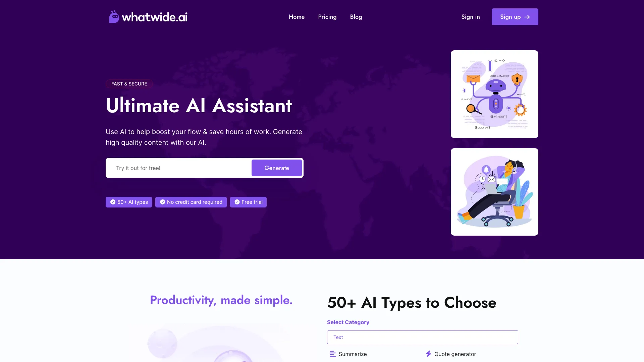Click the robot AI illustration icon
This screenshot has height=362, width=644.
point(494,94)
